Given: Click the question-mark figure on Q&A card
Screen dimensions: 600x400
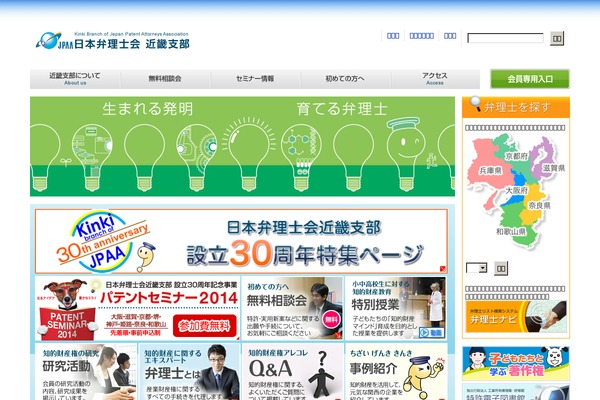Looking at the screenshot, I should (x=321, y=375).
